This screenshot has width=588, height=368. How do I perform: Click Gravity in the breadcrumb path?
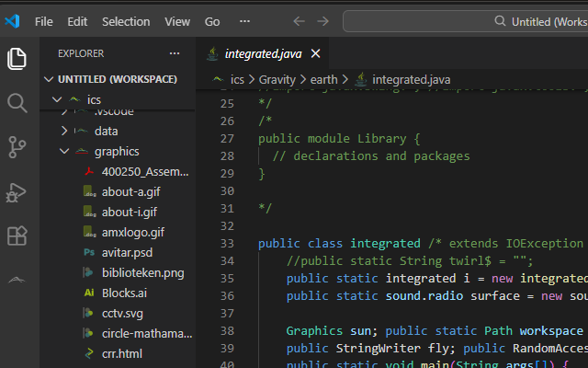pos(277,80)
